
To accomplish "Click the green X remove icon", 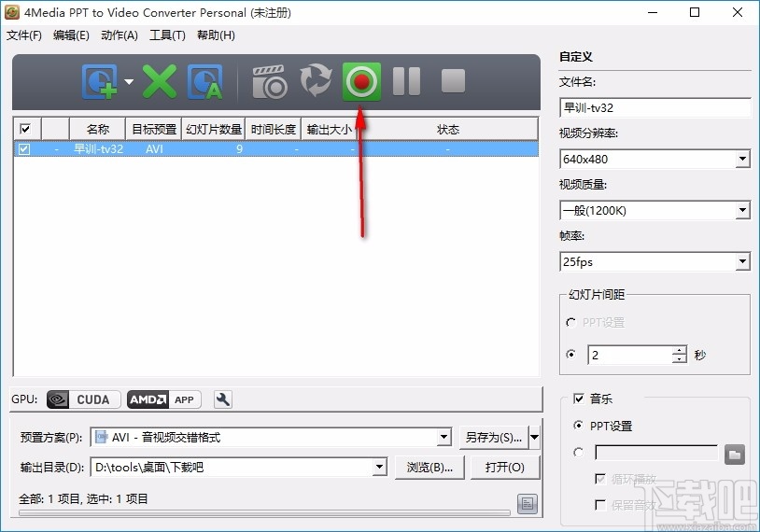I will point(160,81).
